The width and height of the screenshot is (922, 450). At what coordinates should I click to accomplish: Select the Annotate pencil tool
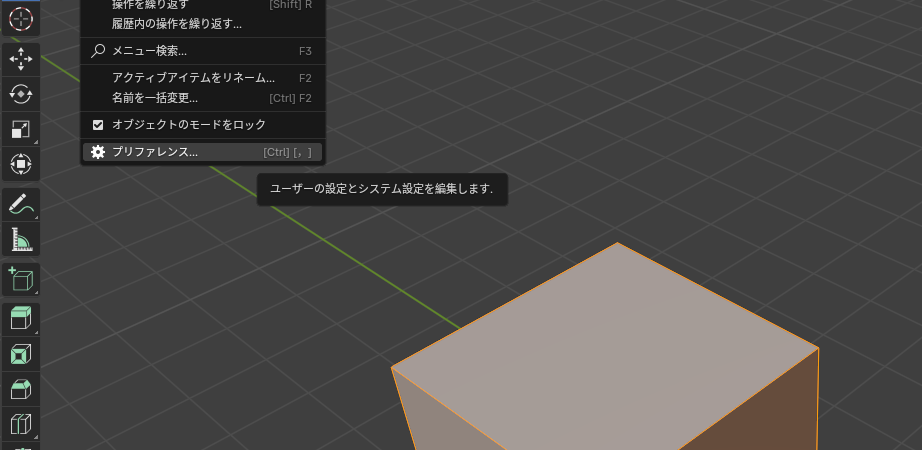[21, 205]
